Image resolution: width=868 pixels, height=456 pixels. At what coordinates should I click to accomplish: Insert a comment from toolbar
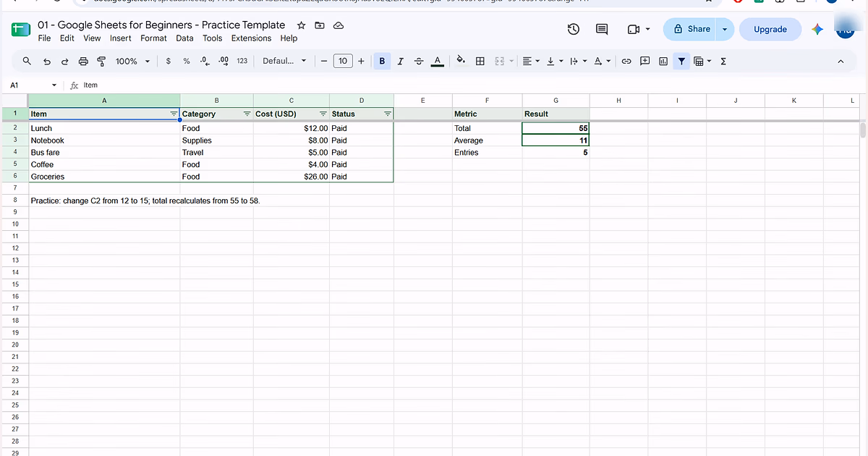point(645,62)
